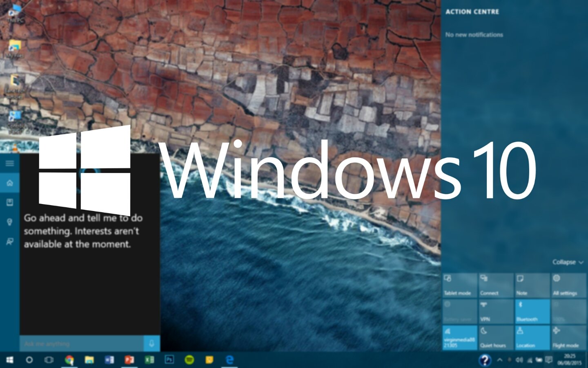This screenshot has width=588, height=368.
Task: Open the volume speaker tray icon
Action: (x=519, y=360)
